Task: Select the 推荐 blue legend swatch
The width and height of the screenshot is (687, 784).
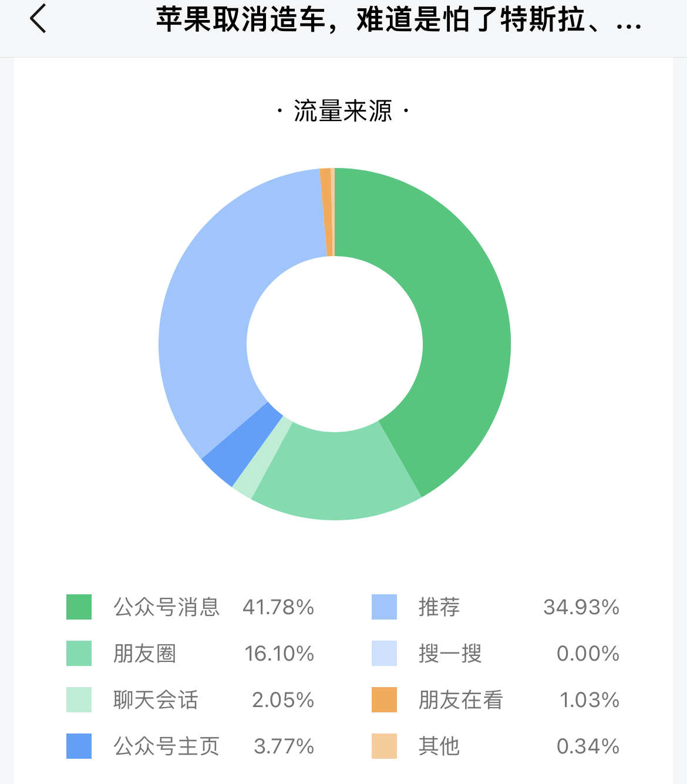Action: (384, 607)
